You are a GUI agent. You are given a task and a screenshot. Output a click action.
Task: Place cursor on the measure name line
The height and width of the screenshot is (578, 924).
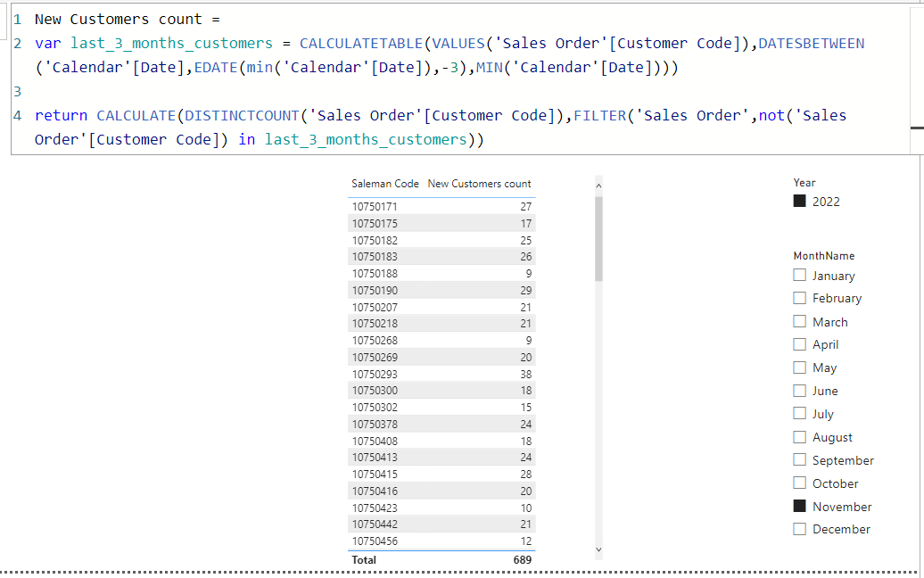(x=127, y=20)
